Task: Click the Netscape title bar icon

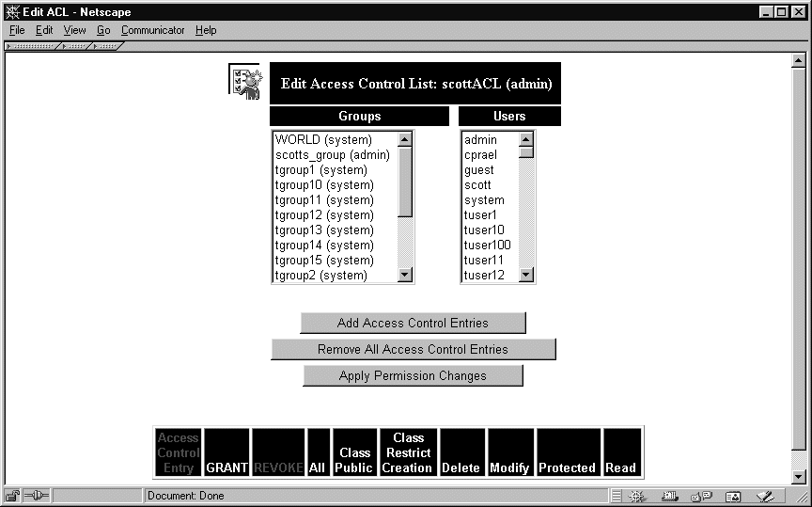Action: coord(12,11)
